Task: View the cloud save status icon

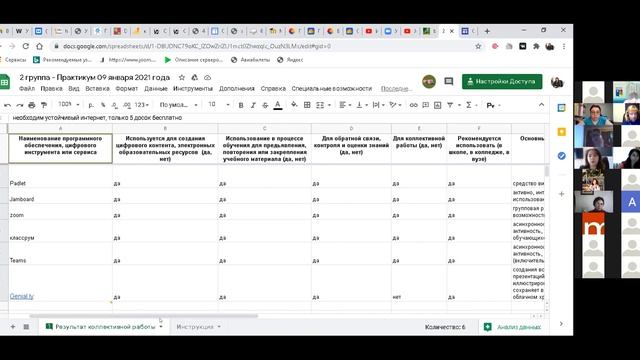Action: coord(207,78)
